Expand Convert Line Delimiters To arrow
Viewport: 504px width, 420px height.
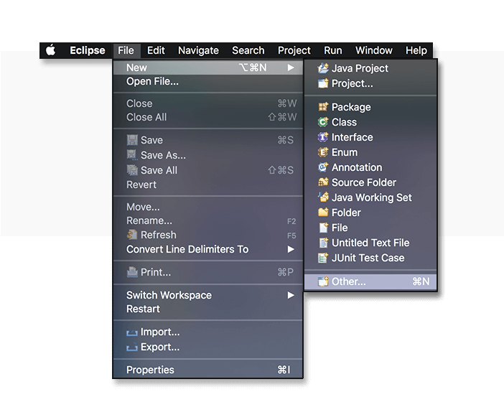(291, 249)
